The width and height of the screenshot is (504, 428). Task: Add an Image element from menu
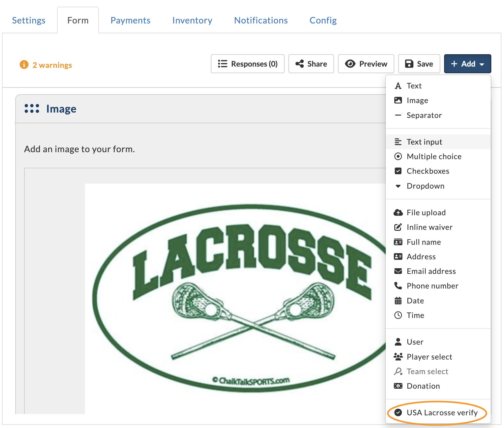[x=438, y=100]
